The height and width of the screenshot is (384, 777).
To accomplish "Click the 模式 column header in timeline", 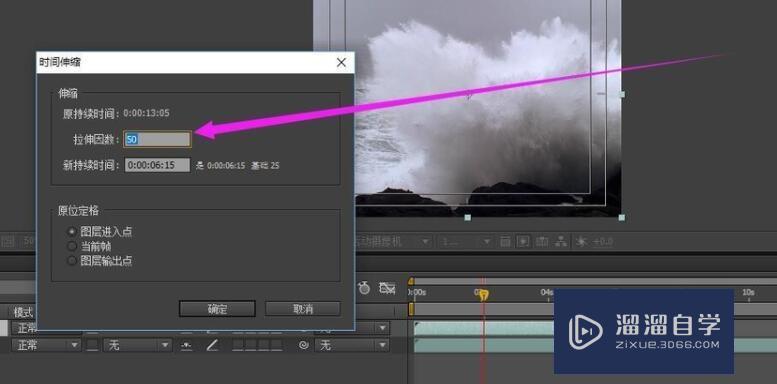I will point(23,312).
